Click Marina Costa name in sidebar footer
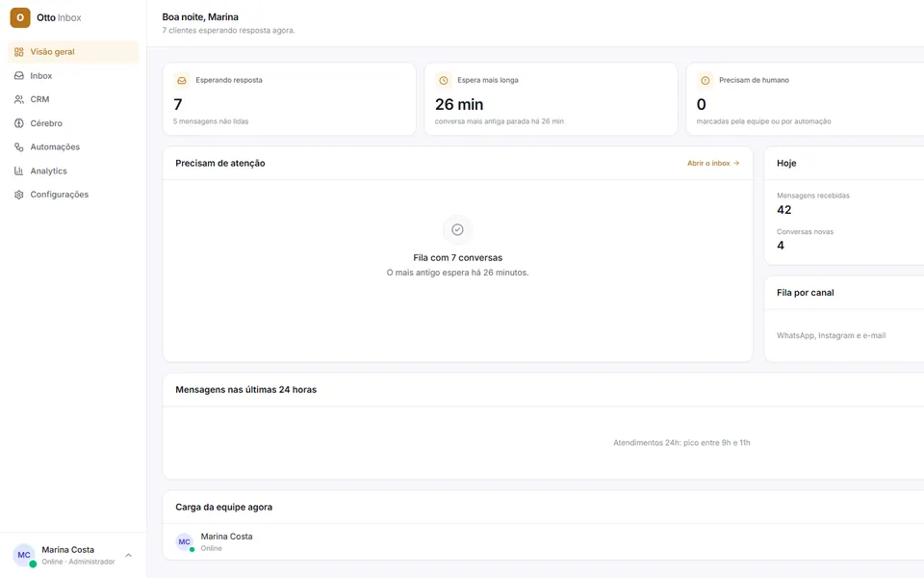Viewport: 924px width, 578px height. click(x=67, y=550)
